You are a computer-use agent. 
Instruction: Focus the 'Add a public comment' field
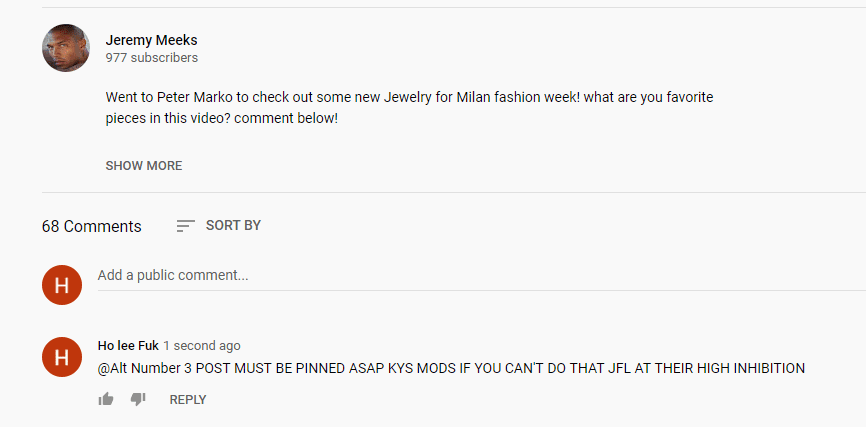click(x=482, y=276)
